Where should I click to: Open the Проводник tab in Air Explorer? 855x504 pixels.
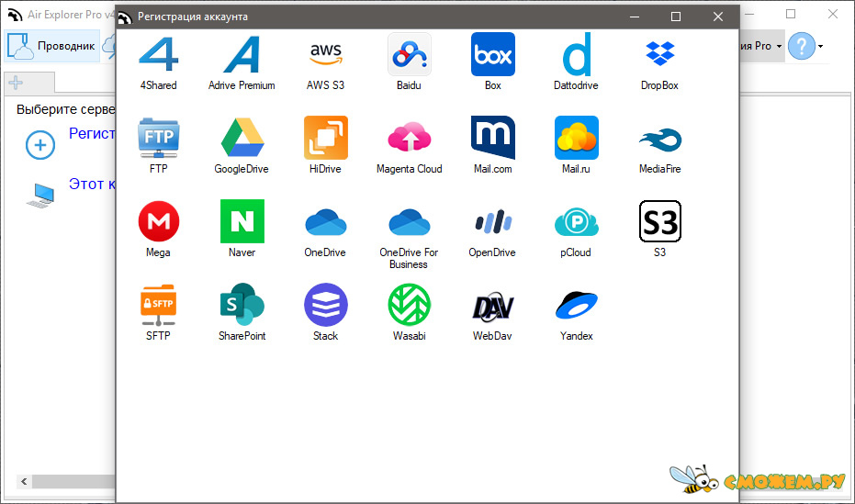click(52, 46)
